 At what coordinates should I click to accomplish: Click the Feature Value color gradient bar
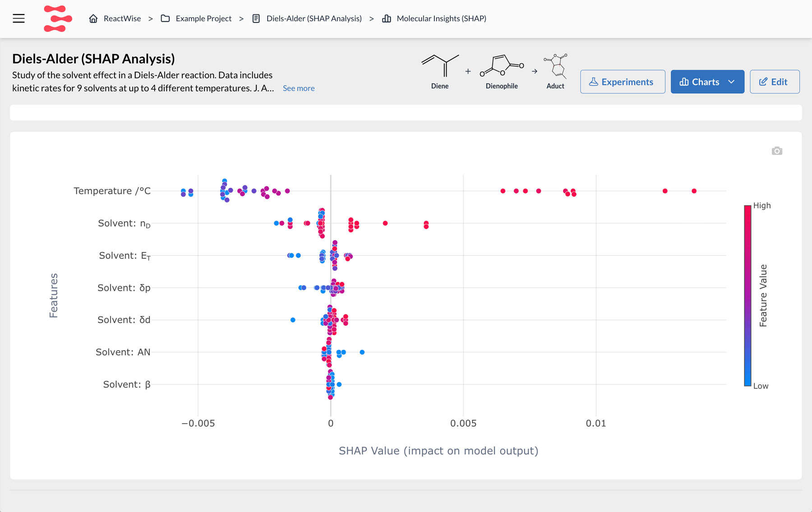[747, 295]
